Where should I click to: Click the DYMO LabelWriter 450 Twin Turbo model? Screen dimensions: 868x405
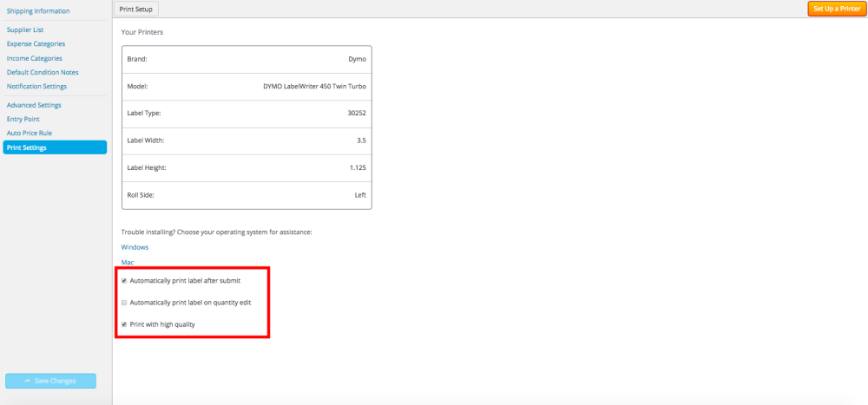click(314, 87)
